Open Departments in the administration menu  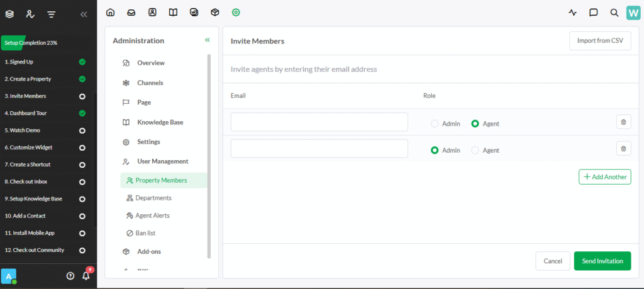153,198
